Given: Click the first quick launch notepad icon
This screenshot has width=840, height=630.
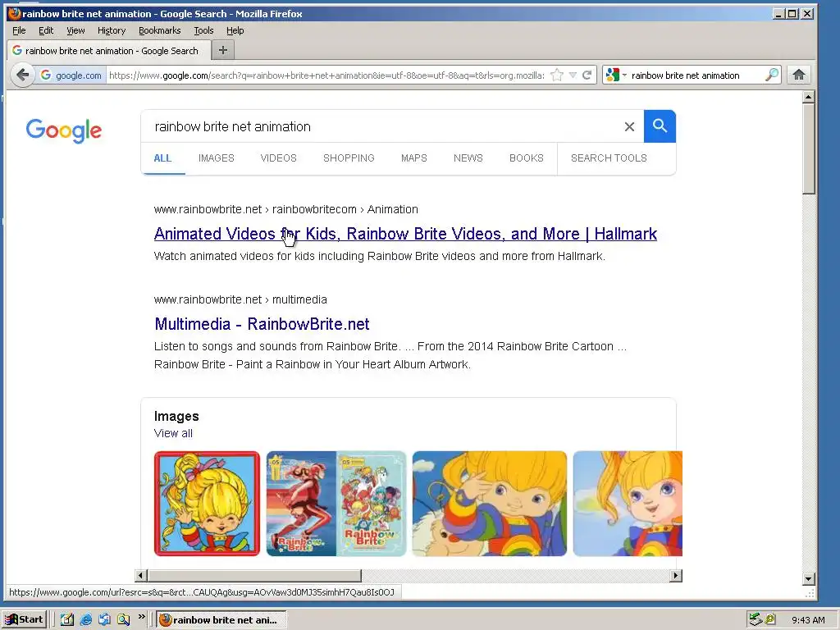Looking at the screenshot, I should [x=67, y=620].
